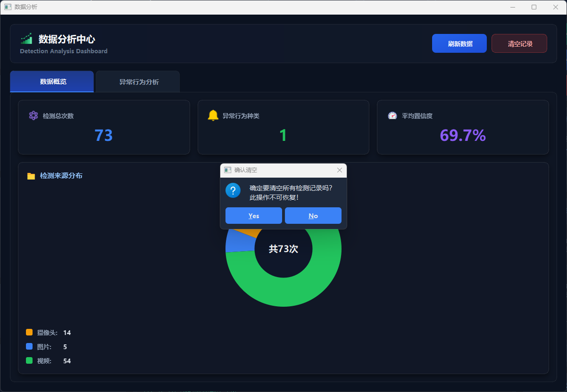Click the green 视频 legend swatch
This screenshot has width=567, height=392.
click(x=29, y=360)
